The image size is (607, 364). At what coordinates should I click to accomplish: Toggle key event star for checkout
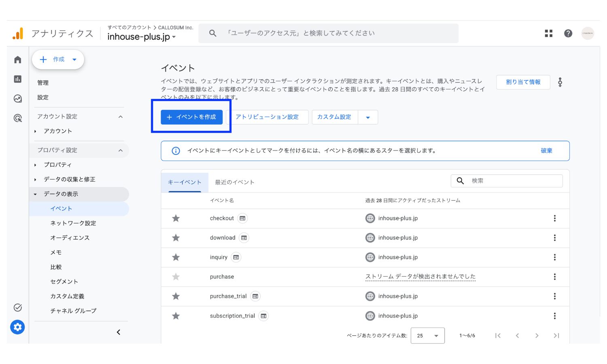click(x=176, y=218)
